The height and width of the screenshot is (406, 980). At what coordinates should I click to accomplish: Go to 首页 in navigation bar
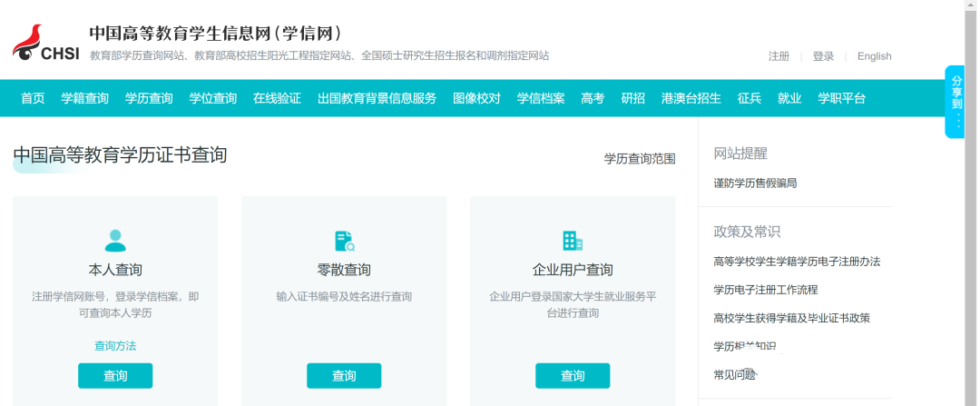click(33, 98)
